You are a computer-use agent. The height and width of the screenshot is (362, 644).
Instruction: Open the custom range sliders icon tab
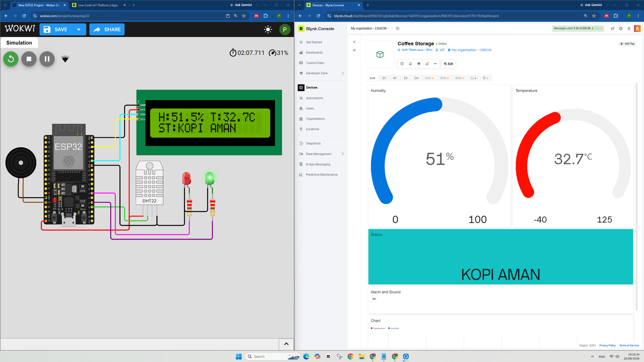tap(485, 78)
